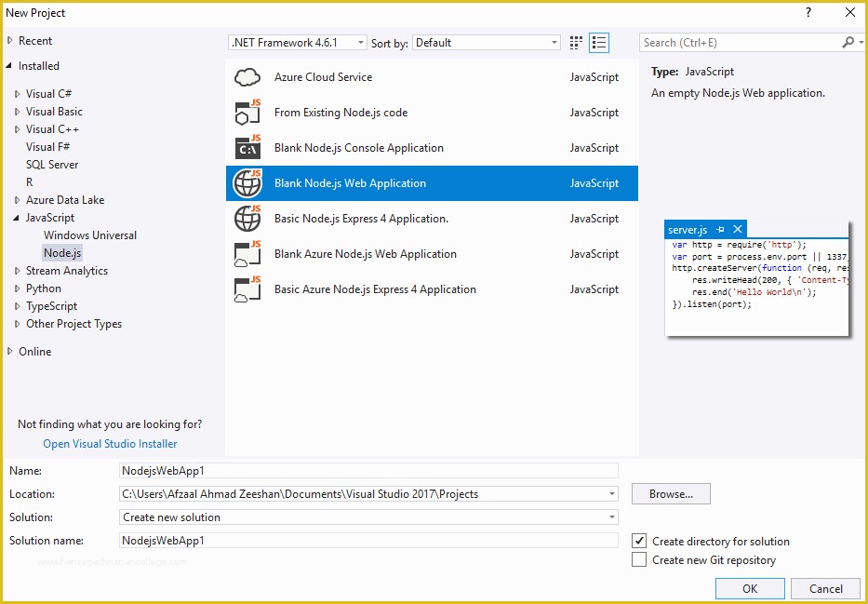The image size is (868, 604).
Task: Open the search options dropdown arrow
Action: pos(861,43)
